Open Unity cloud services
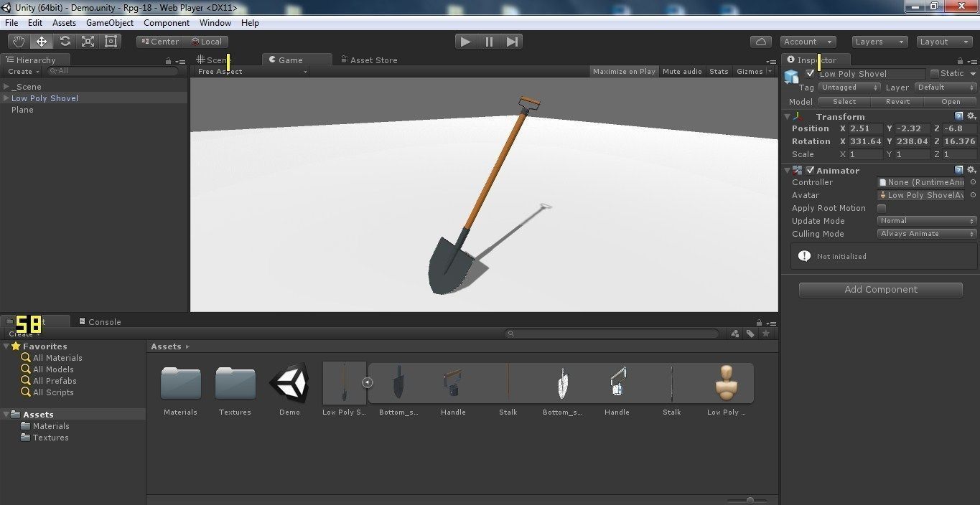Screen dimensions: 980x505 [760, 41]
